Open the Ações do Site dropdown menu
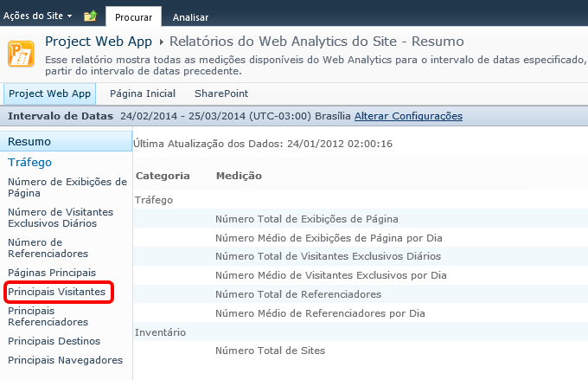The height and width of the screenshot is (380, 588). (37, 16)
